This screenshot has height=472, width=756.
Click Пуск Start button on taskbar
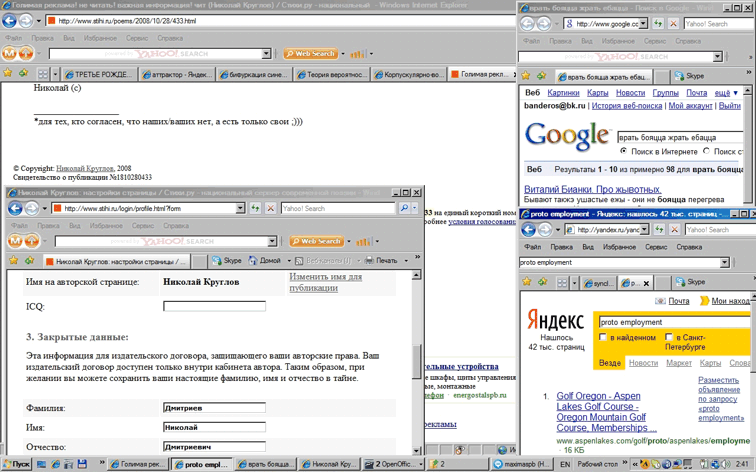17,464
